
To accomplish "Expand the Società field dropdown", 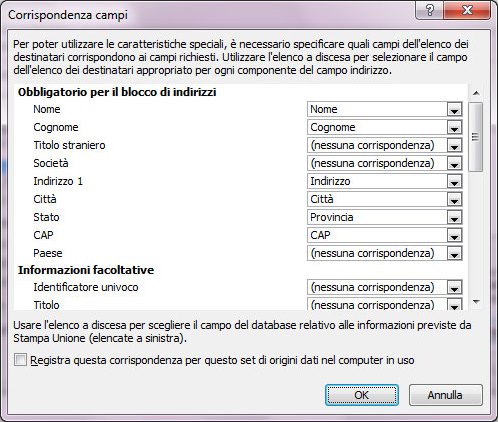I will click(454, 164).
